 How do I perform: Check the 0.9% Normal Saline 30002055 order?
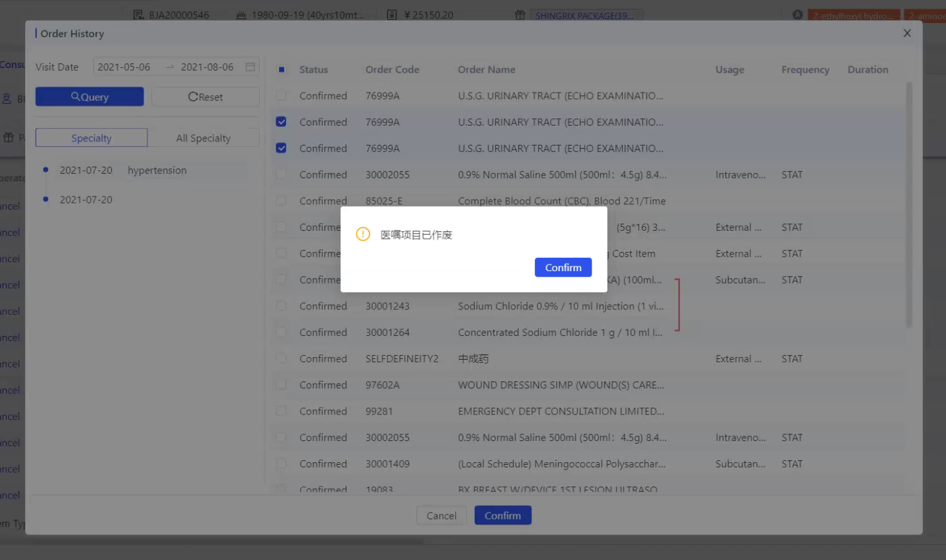(281, 175)
